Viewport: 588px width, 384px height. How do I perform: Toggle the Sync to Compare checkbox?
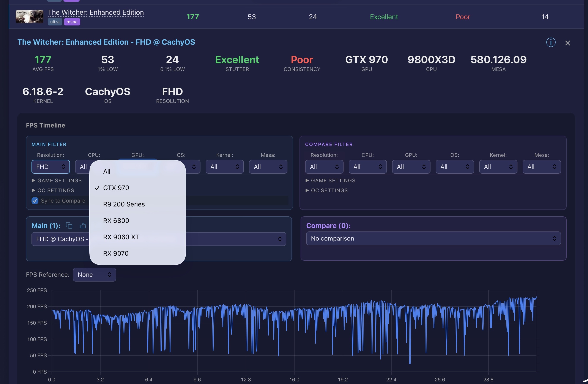[x=35, y=200]
